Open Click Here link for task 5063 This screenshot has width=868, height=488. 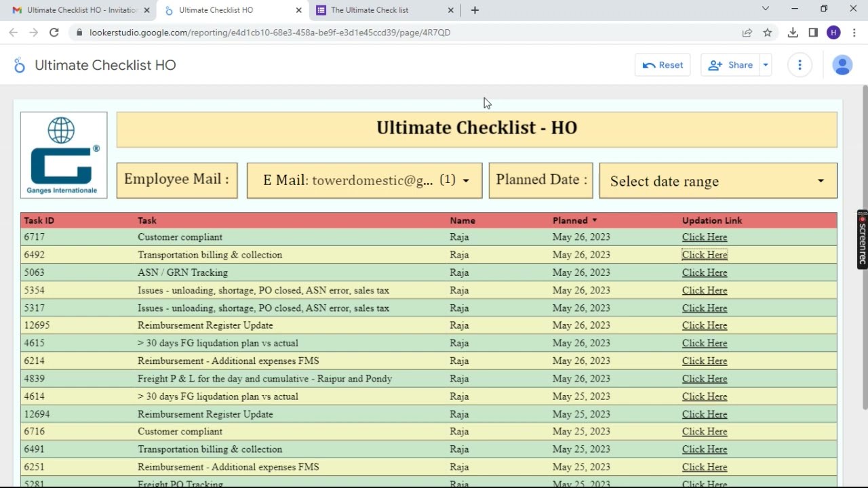705,272
